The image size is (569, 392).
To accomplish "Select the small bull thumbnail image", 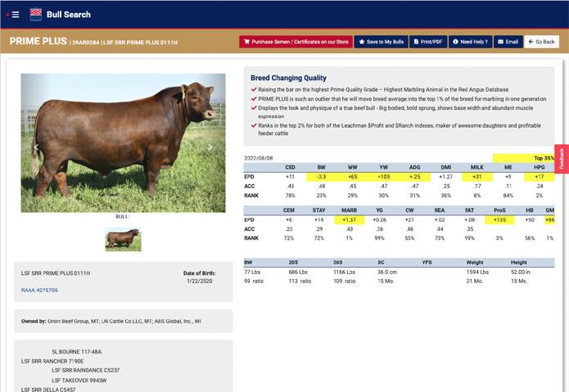I will coord(123,239).
